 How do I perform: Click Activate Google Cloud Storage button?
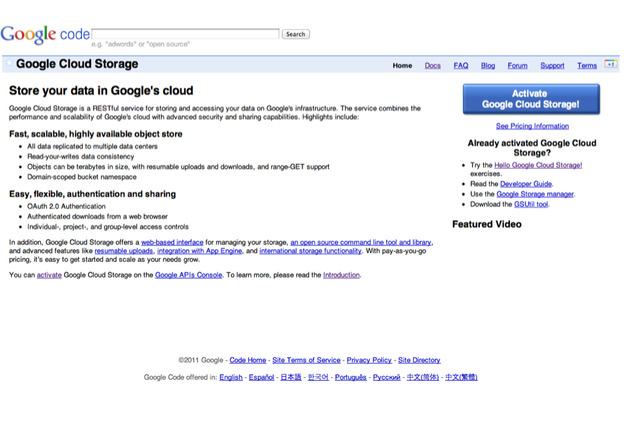coord(531,99)
